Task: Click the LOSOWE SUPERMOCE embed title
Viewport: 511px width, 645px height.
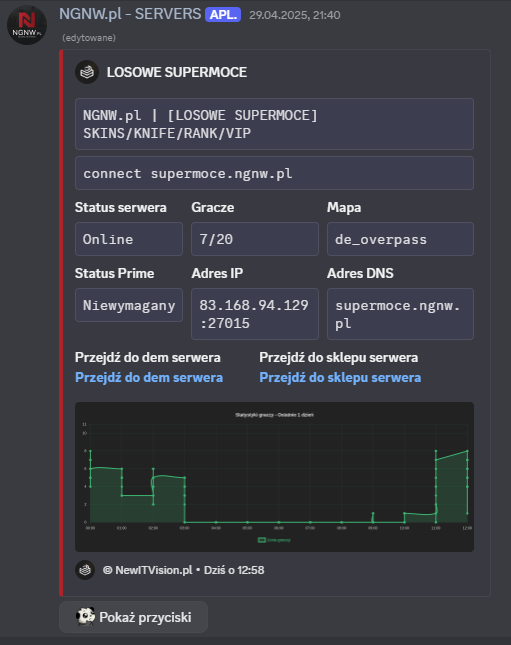Action: pos(177,72)
